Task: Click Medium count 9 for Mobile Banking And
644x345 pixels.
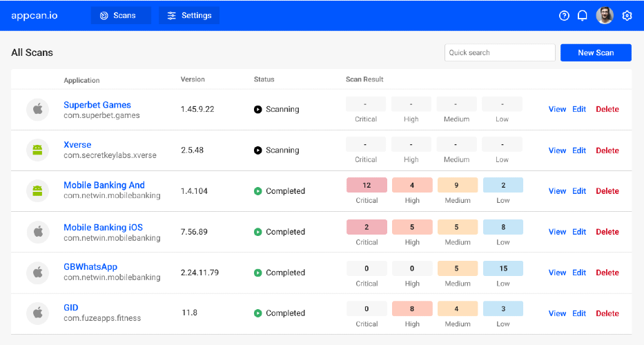Action: [x=458, y=185]
